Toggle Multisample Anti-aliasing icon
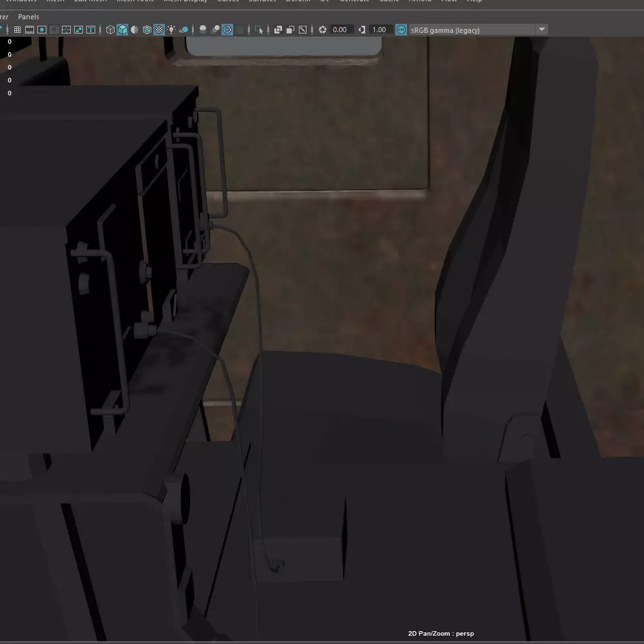The height and width of the screenshot is (644, 644). tap(227, 30)
